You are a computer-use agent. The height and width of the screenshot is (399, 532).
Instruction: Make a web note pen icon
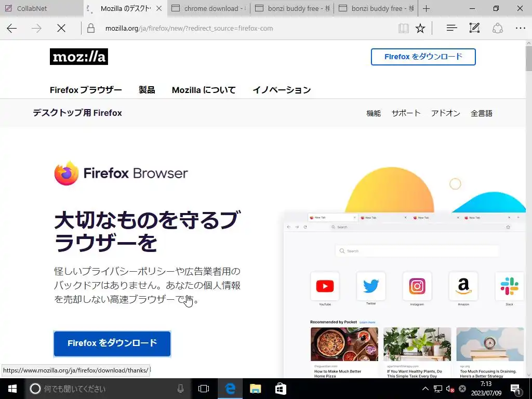[x=474, y=28]
